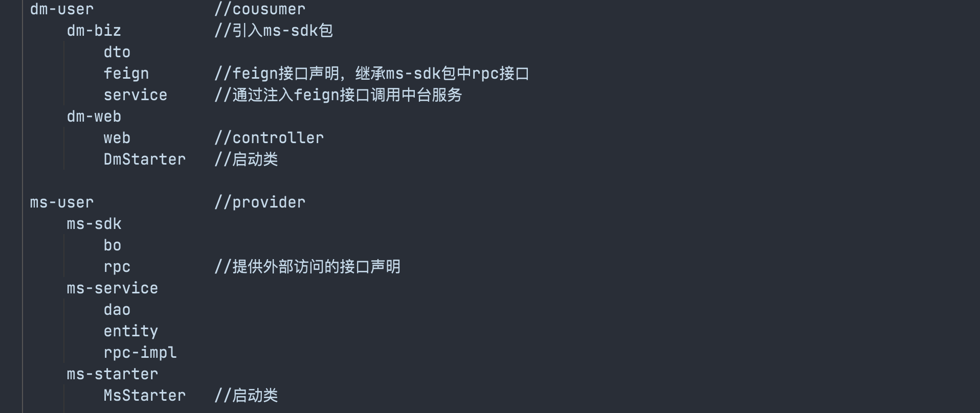Click the entity package text
The height and width of the screenshot is (413, 980).
(x=131, y=331)
